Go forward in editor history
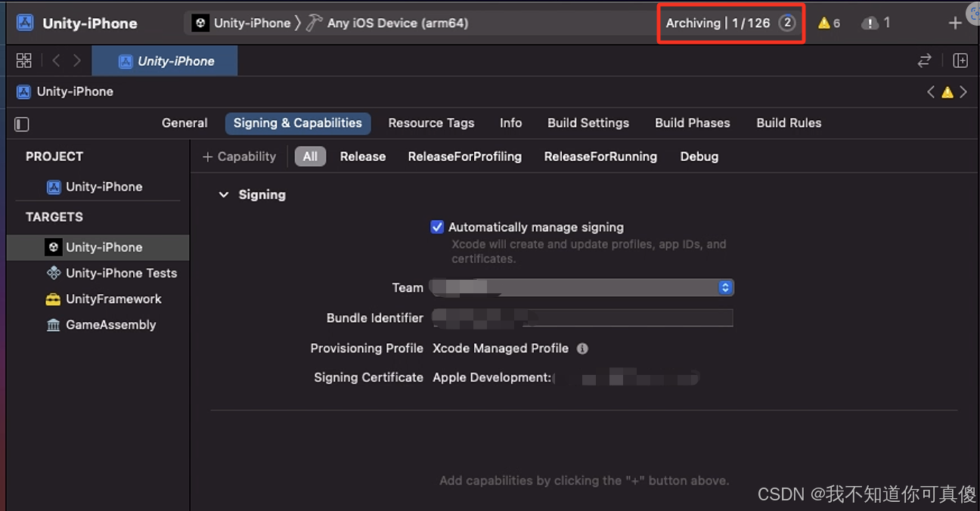Image resolution: width=980 pixels, height=511 pixels. pyautogui.click(x=77, y=60)
